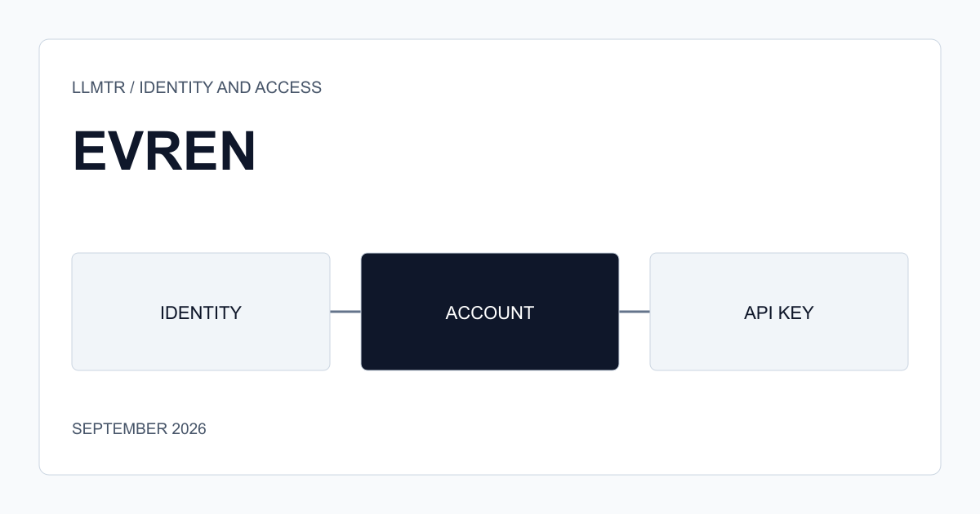Click the letter E starting EVREN
Image resolution: width=980 pixels, height=514 pixels.
pyautogui.click(x=88, y=151)
